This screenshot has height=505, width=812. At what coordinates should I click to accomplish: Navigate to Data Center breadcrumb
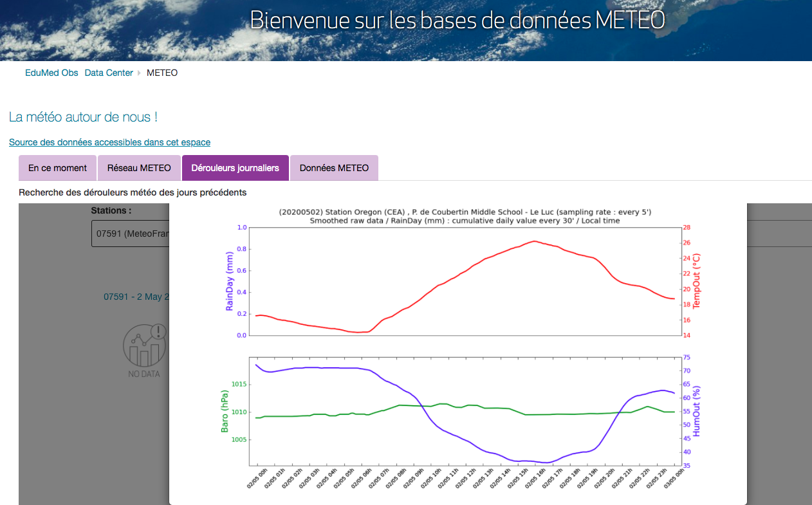[x=109, y=73]
